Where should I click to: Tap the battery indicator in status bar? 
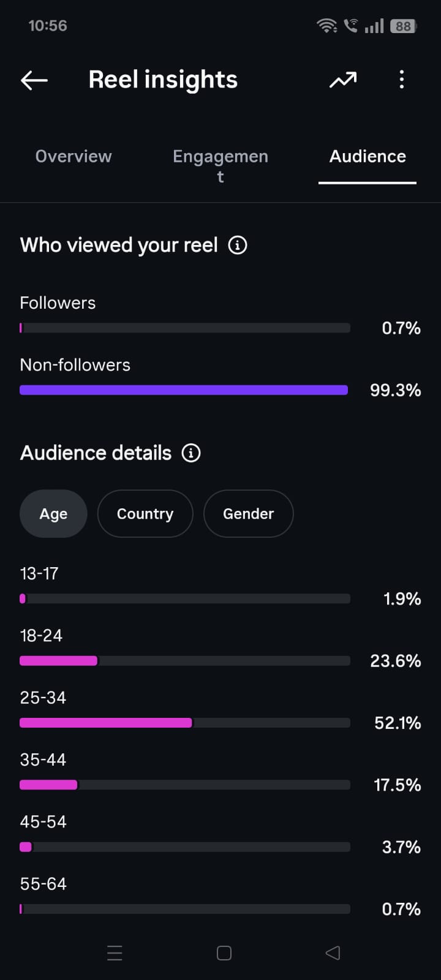404,26
